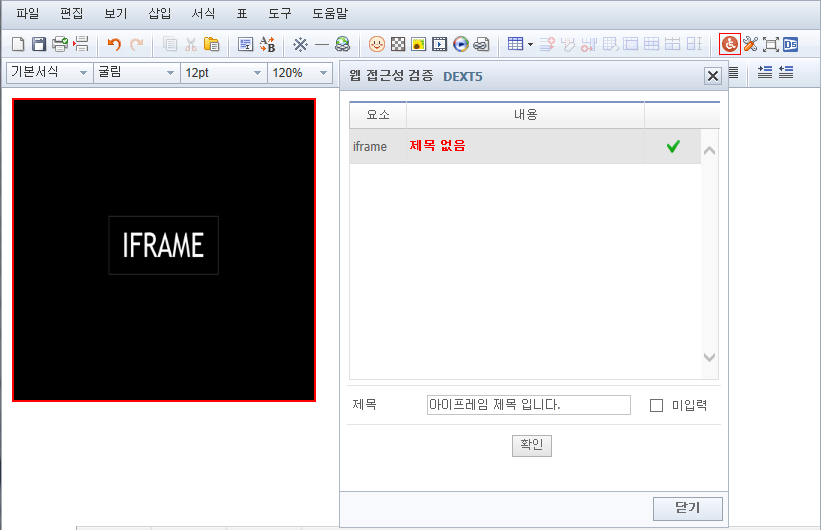The image size is (821, 530).
Task: Open the emoticon smiley icon
Action: 376,45
